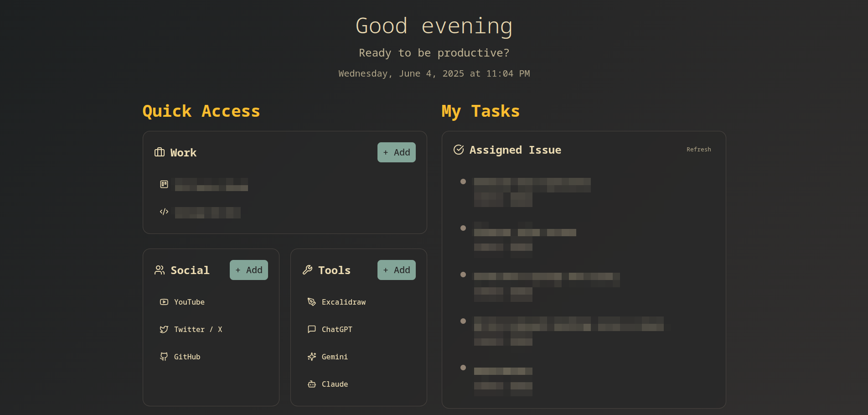Toggle the bullet on the first assigned issue
This screenshot has height=415, width=868.
pos(463,181)
